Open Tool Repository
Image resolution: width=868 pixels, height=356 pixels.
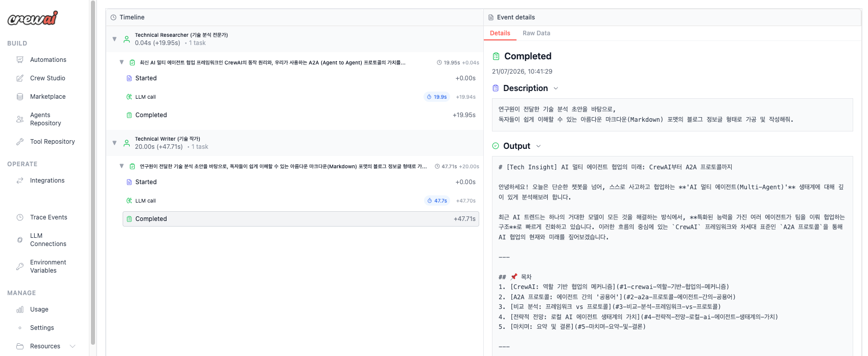[x=52, y=142]
